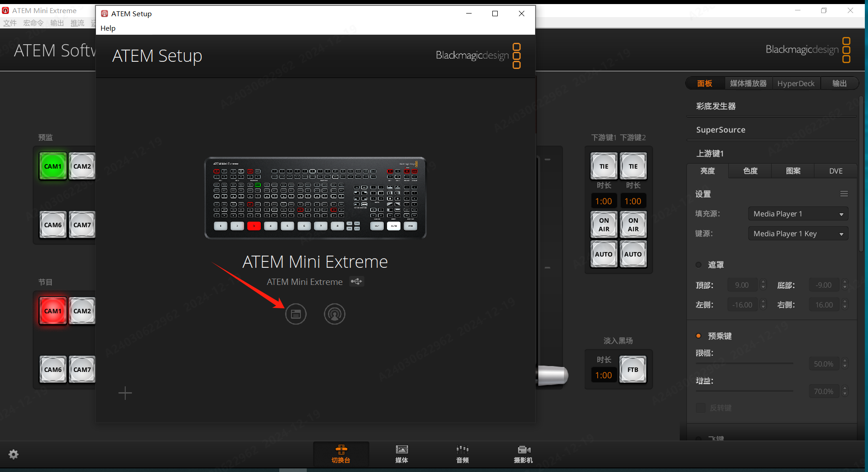Screen dimensions: 868x472
Task: Open the 输出 menu in menu bar
Action: click(57, 23)
